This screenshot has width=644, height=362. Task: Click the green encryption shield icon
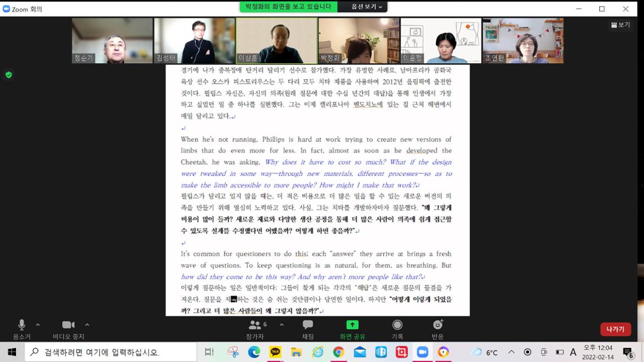[x=8, y=75]
